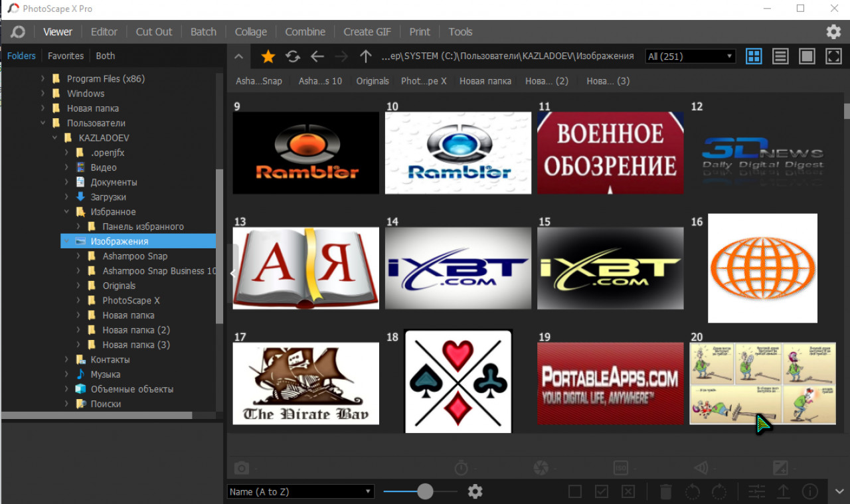This screenshot has height=504, width=850.
Task: Click the thumbnail area vertical scrollbar
Action: 847,111
